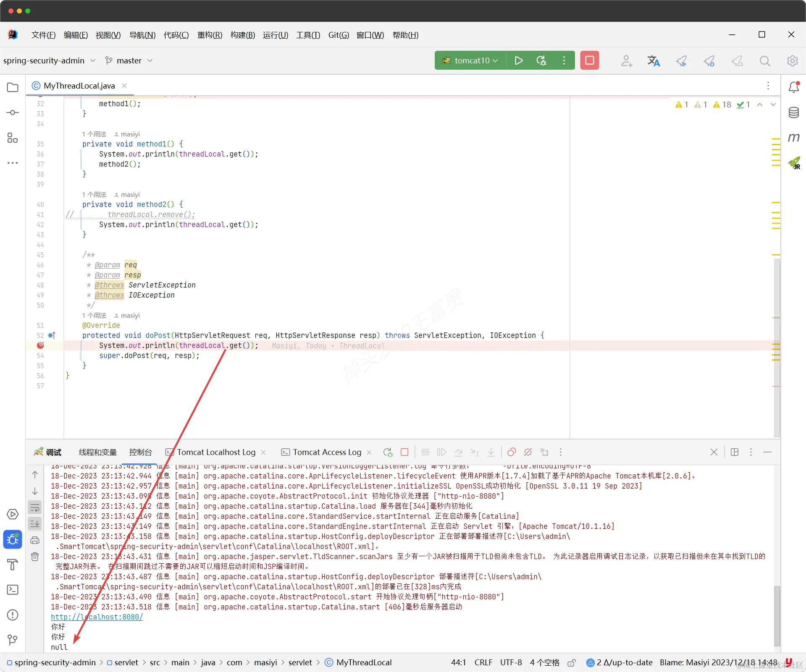Open debug toolbar more actions dots
This screenshot has width=806, height=672.
tap(561, 452)
